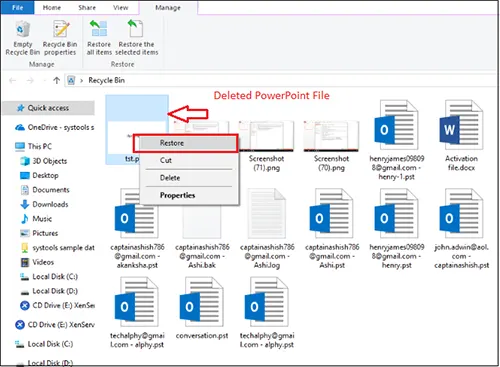This screenshot has height=367, width=500.
Task: Open Pictures in navigation pane
Action: click(39, 233)
